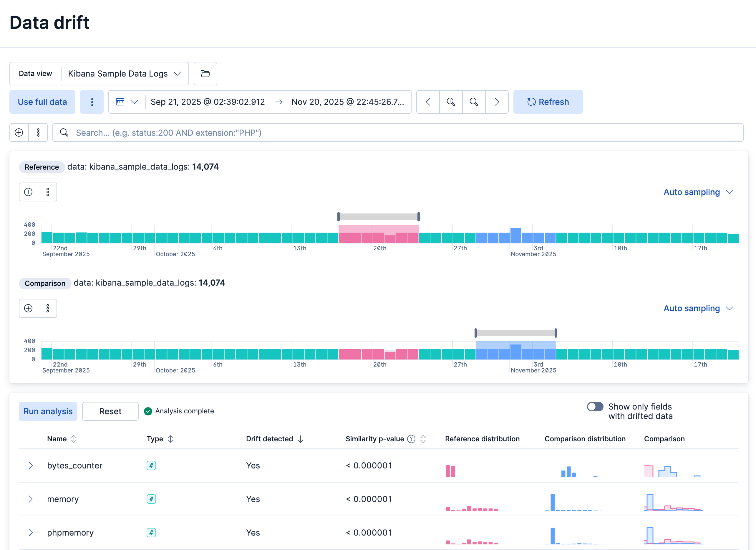Open Reference data filter options menu

tap(48, 192)
